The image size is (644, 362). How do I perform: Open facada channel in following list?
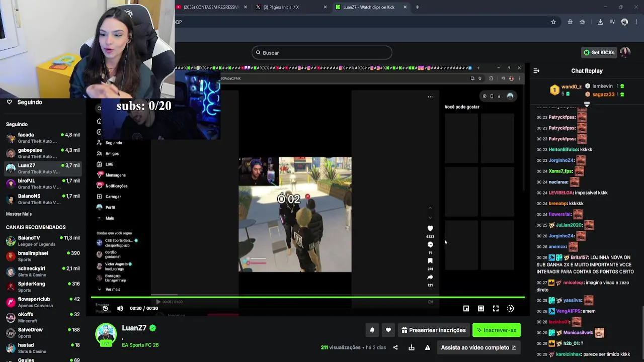[x=43, y=138]
